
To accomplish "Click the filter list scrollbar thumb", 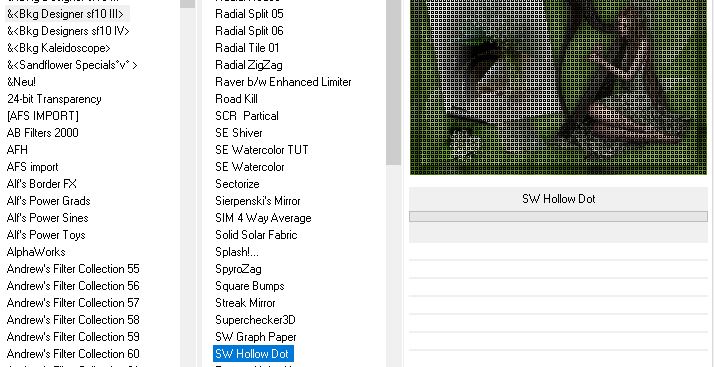I will point(393,82).
